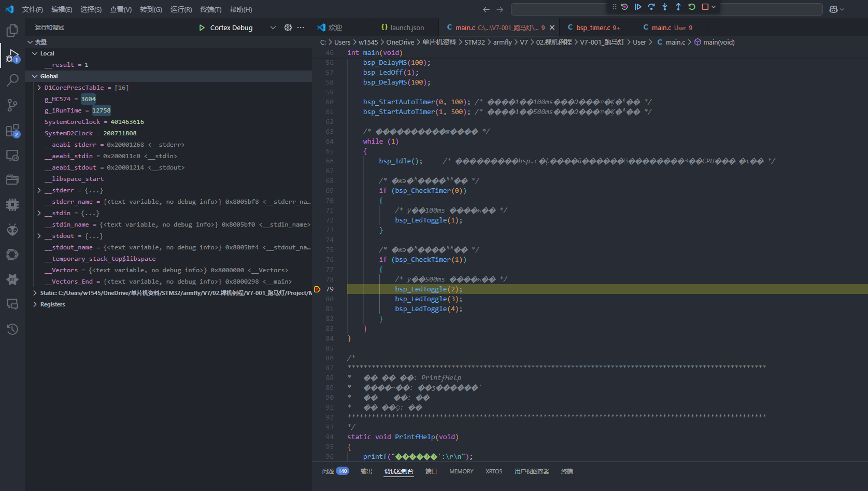Open the XRTOS panel tab

[x=494, y=471]
